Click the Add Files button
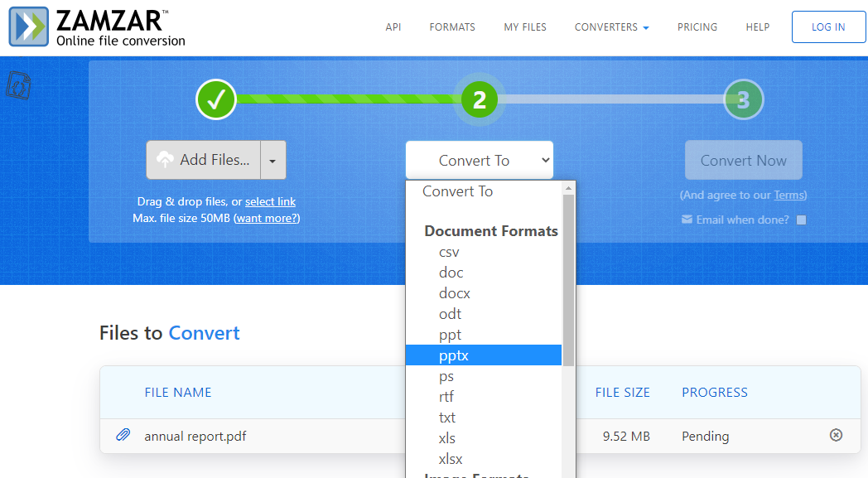 (203, 160)
